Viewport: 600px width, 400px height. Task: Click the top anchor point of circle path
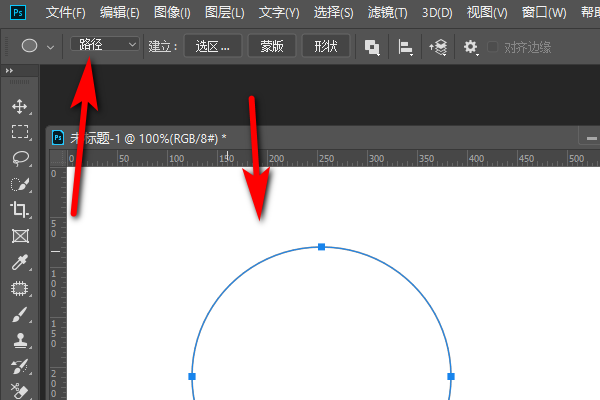point(321,247)
